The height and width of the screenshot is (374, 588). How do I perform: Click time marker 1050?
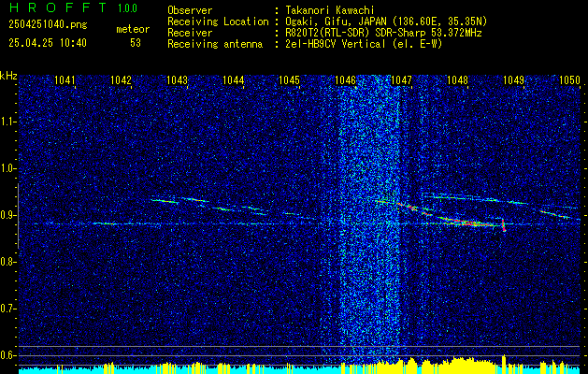[x=570, y=80]
